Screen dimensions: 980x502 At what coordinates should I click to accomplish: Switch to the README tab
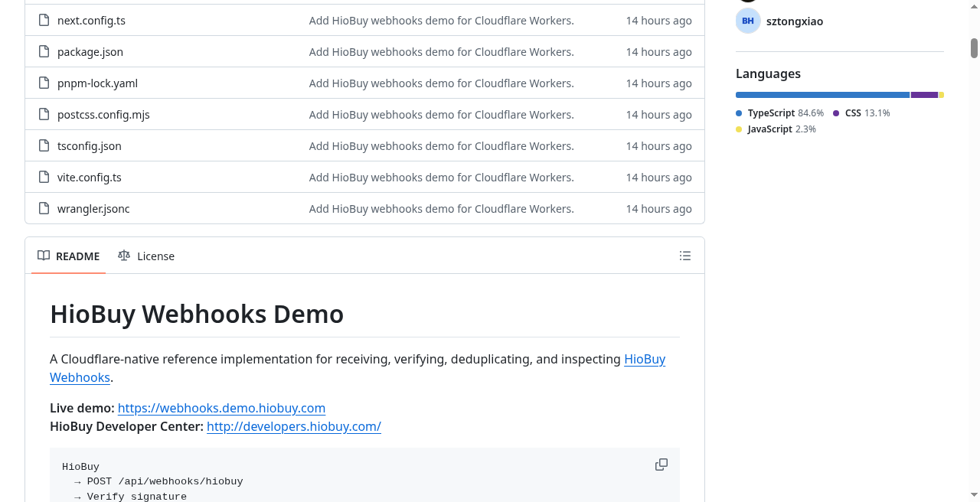tap(69, 256)
